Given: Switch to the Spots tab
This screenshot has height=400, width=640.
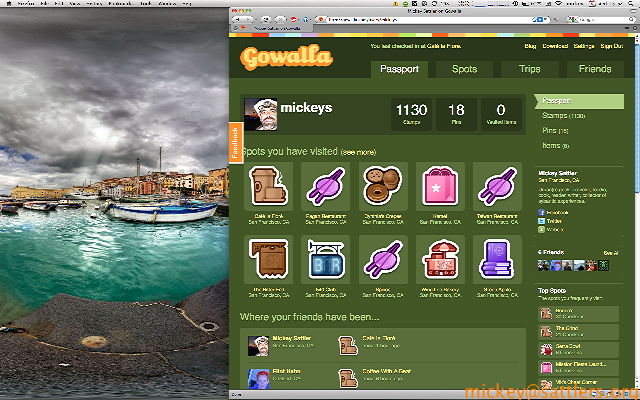Looking at the screenshot, I should 464,69.
